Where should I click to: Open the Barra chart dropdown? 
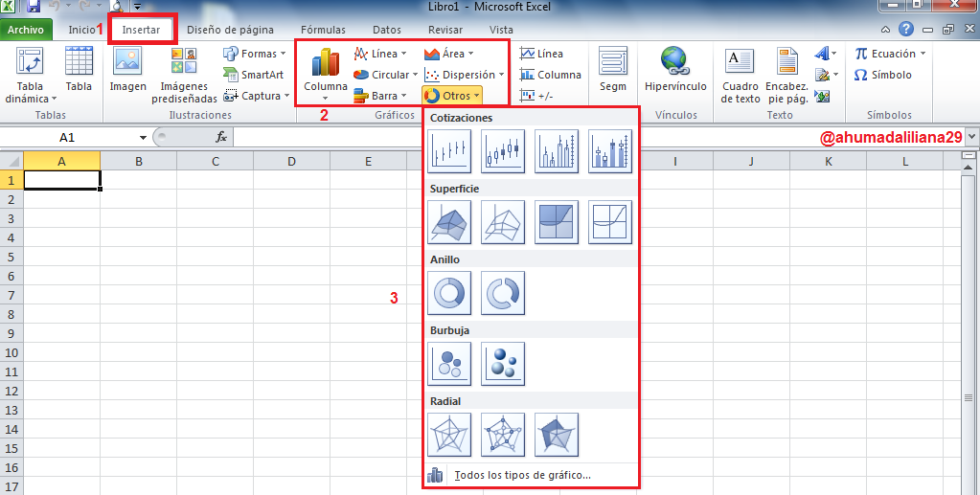tap(380, 96)
